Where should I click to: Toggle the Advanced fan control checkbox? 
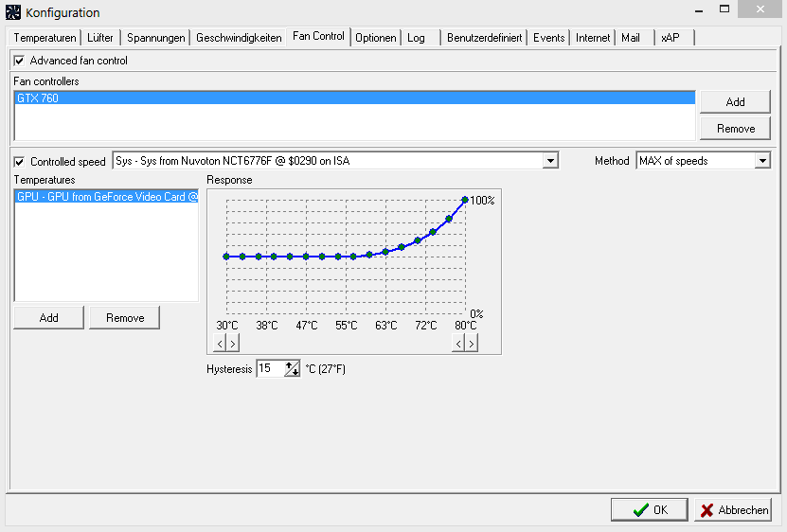(19, 61)
